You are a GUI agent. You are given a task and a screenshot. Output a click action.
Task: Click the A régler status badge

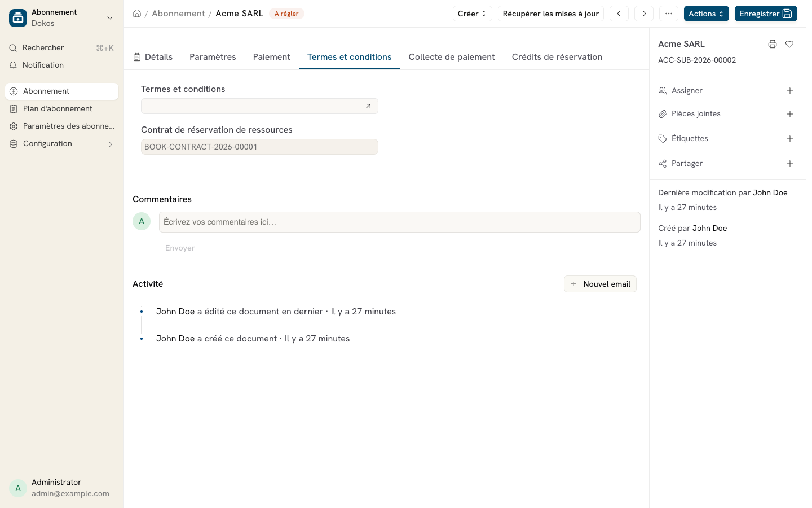point(286,14)
